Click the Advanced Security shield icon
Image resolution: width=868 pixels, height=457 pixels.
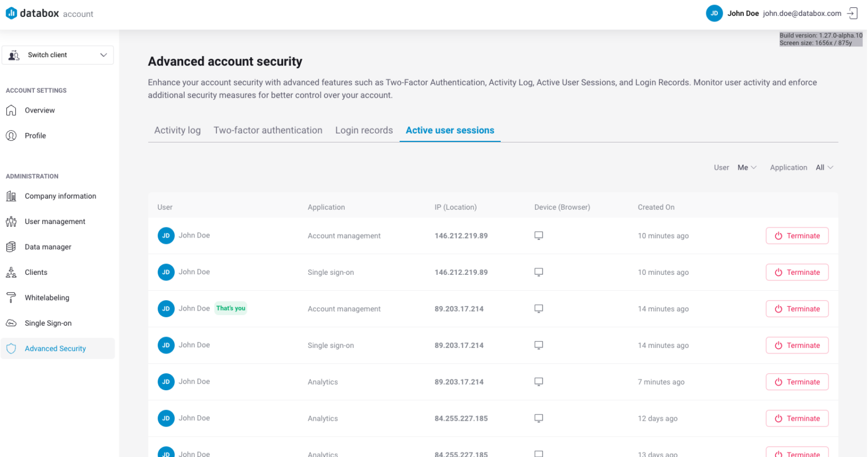coord(11,348)
